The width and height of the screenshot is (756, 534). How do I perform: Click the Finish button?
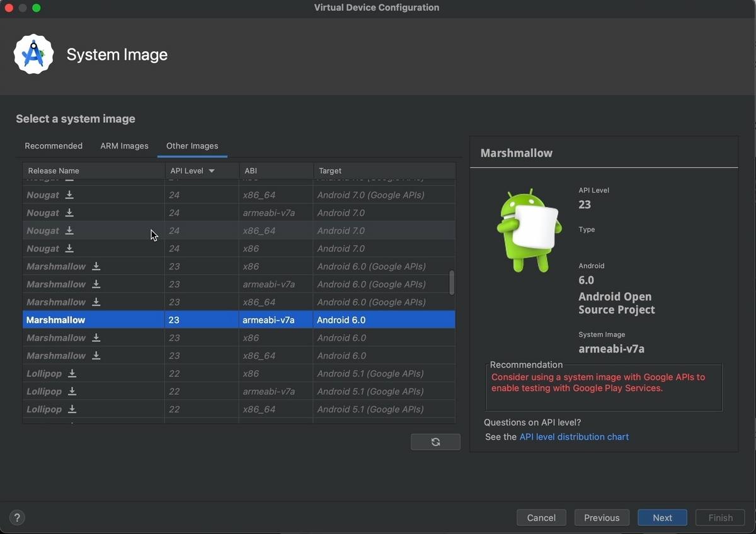(720, 518)
